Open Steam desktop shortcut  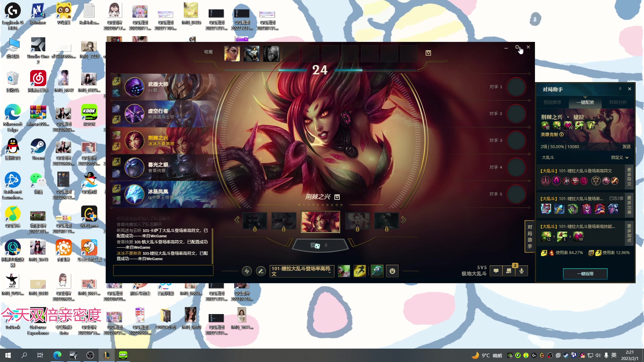(38, 149)
